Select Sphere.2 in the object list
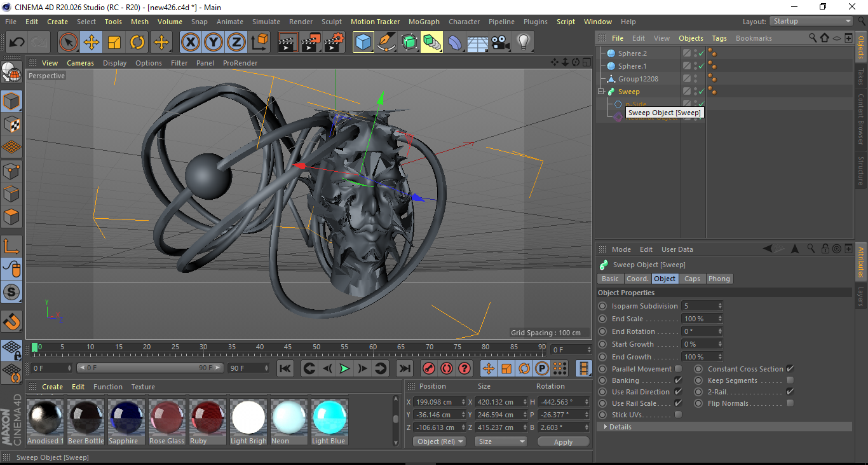Image resolution: width=868 pixels, height=465 pixels. point(632,53)
